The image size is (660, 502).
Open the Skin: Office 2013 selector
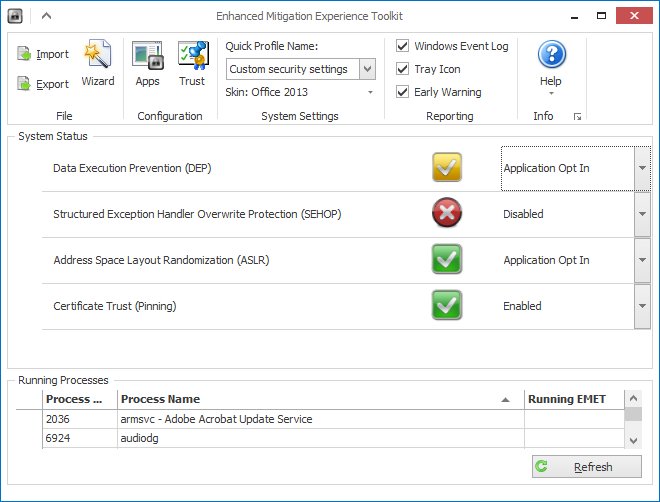tap(300, 92)
